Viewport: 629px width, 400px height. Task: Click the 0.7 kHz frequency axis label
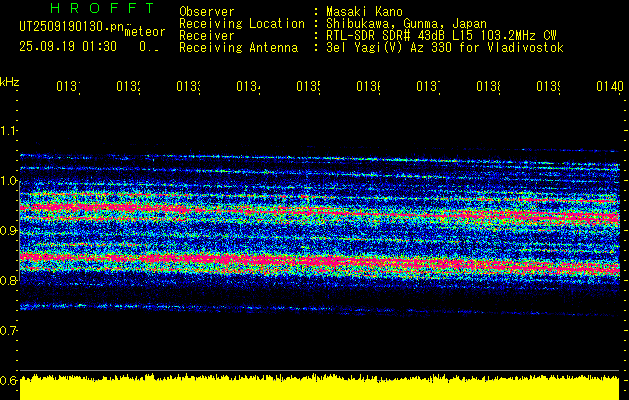click(9, 331)
